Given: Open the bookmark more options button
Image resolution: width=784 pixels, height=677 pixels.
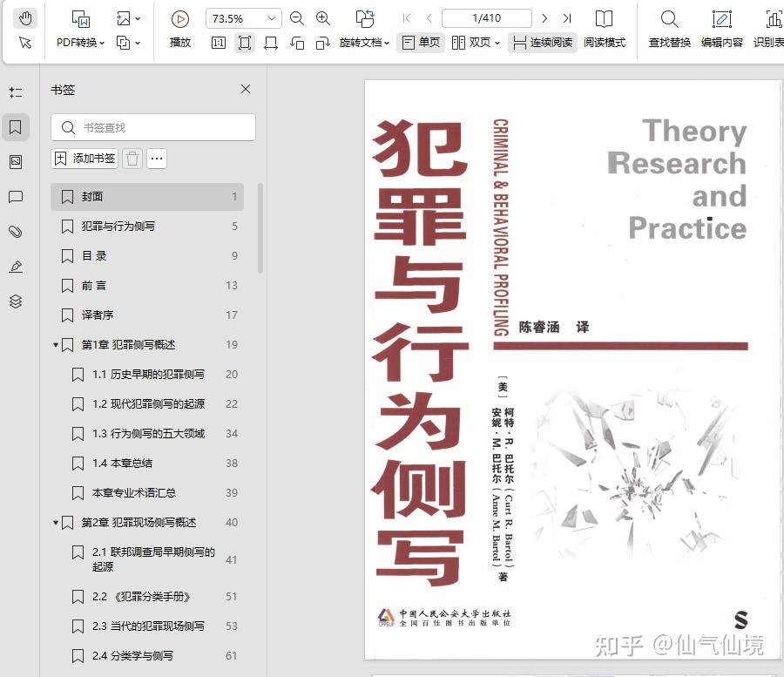Looking at the screenshot, I should (157, 159).
